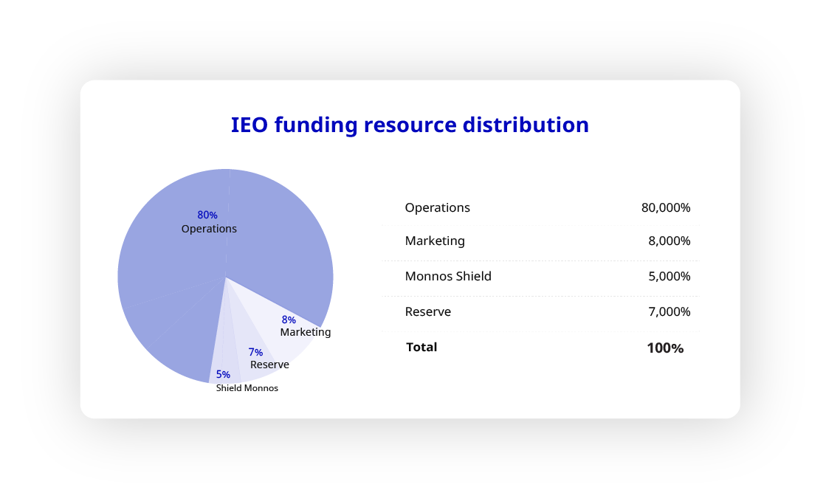Select the 100% total value
Screen dimensions: 826x504
pos(665,348)
